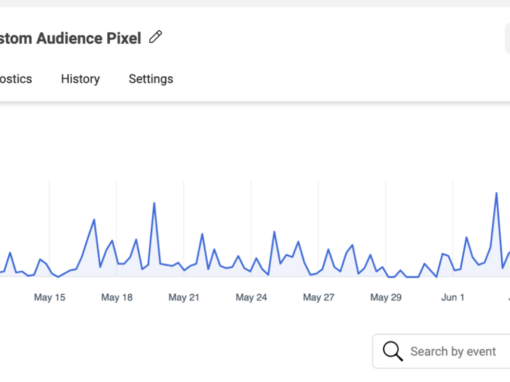Select the Jun 1 date label
Viewport: 510px width, 382px height.
[x=453, y=297]
